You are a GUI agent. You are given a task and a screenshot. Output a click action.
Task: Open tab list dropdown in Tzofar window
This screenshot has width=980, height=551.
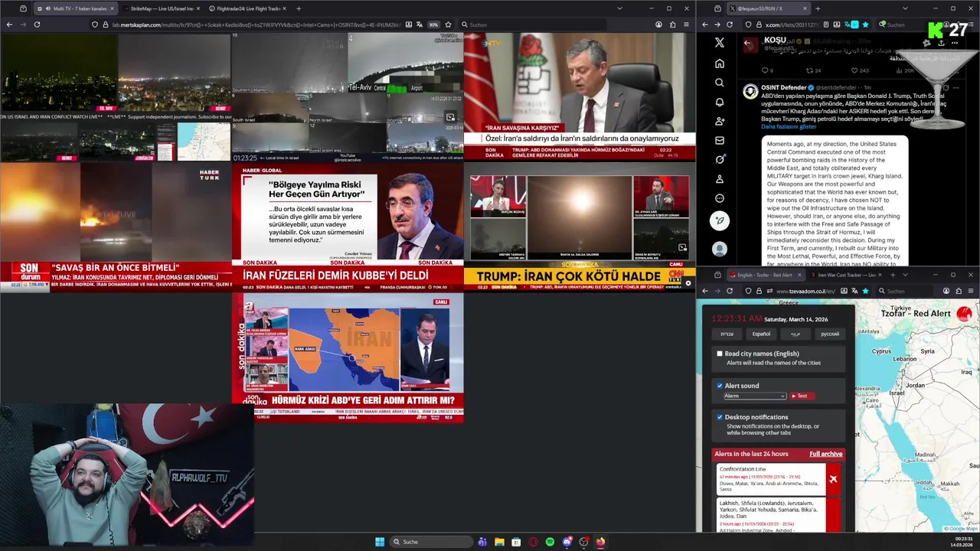coord(905,275)
